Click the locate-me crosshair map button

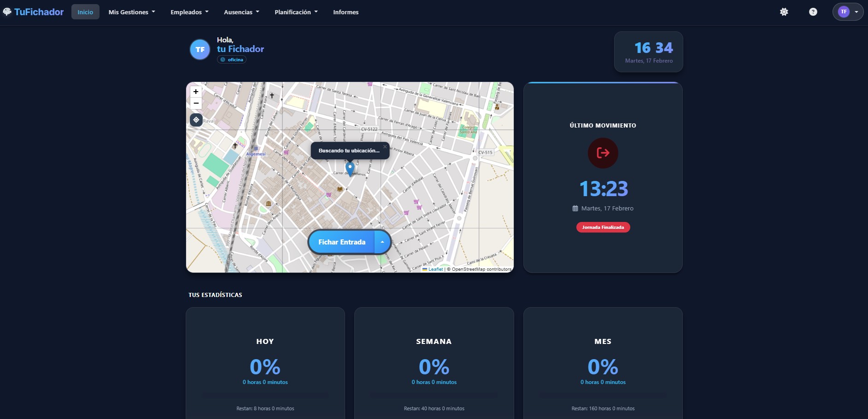pos(196,120)
